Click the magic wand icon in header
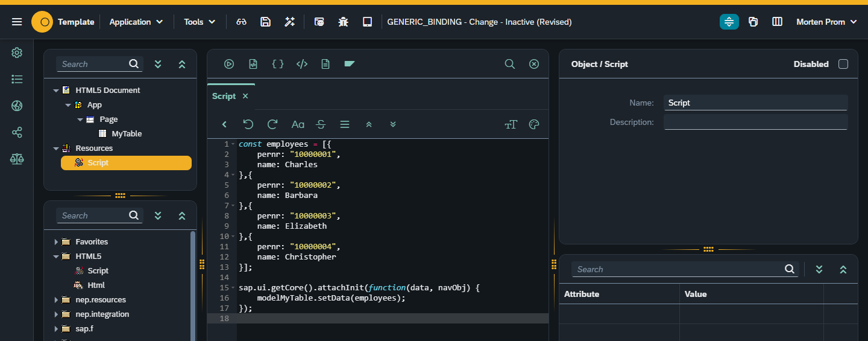Image resolution: width=868 pixels, height=341 pixels. coord(289,22)
